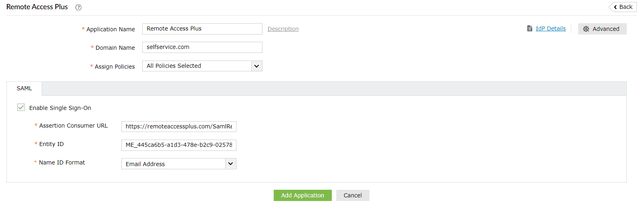Viewport: 644px width, 207px height.
Task: Click into the Domain Name field
Action: 202,47
